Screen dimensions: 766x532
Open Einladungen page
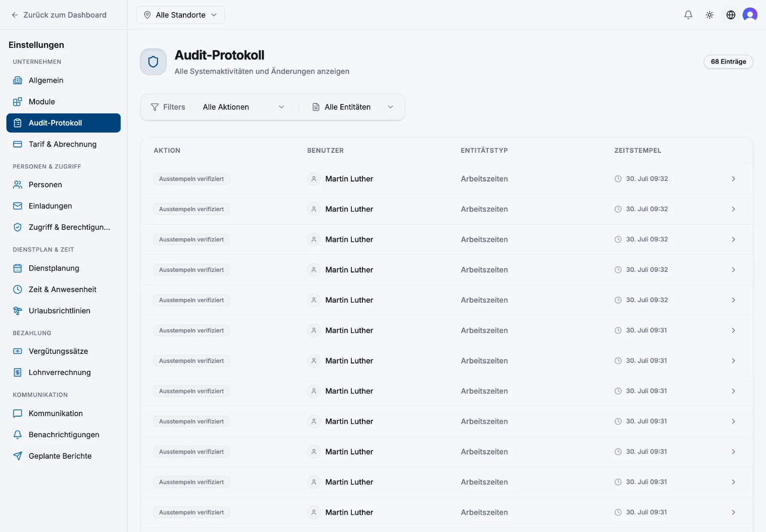coord(63,206)
